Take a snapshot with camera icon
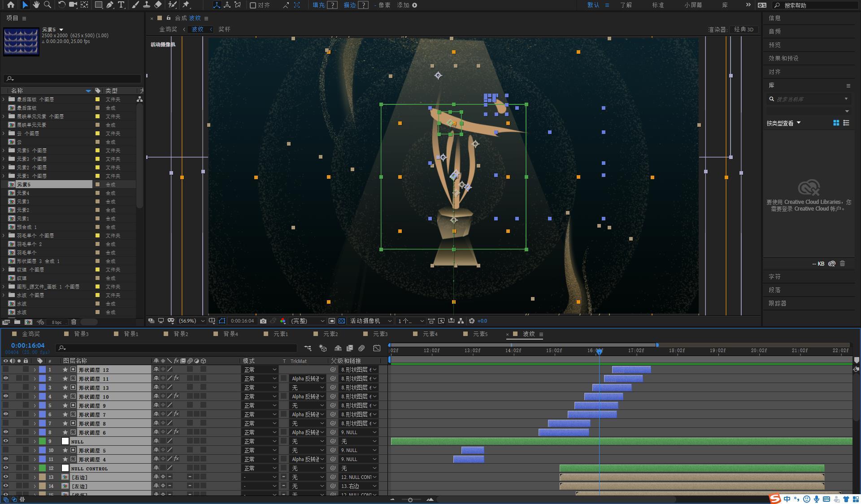 (263, 321)
